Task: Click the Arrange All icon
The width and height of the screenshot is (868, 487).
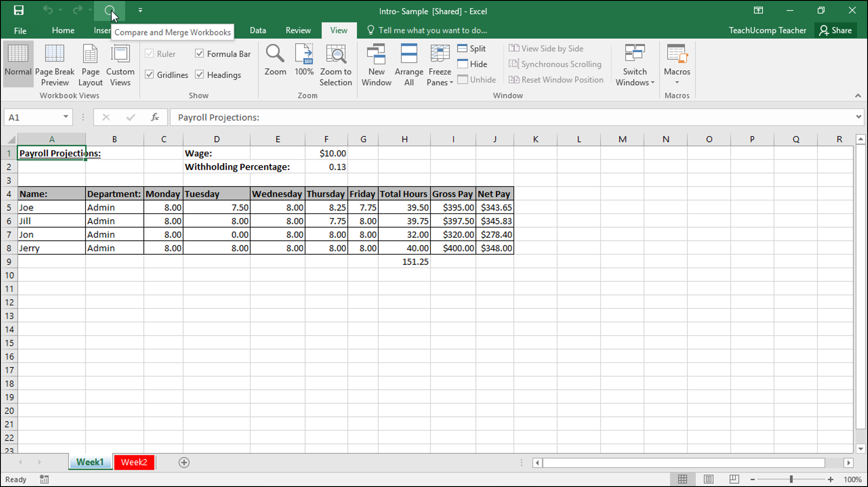Action: click(409, 65)
